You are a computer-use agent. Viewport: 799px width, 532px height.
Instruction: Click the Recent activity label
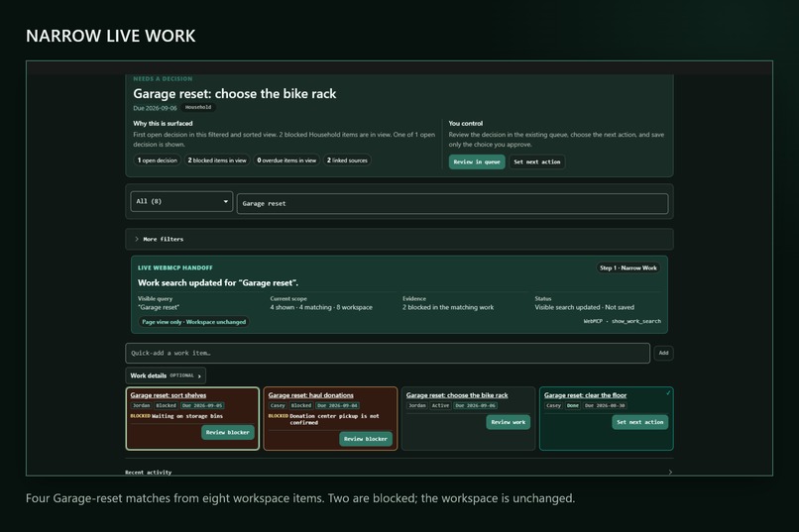(149, 473)
